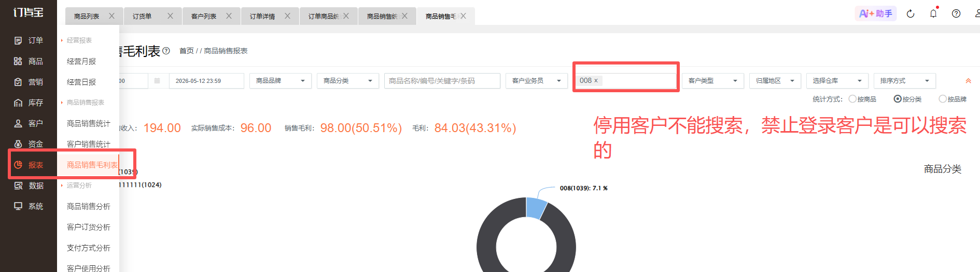
Task: Open the notification bell
Action: coord(933,14)
